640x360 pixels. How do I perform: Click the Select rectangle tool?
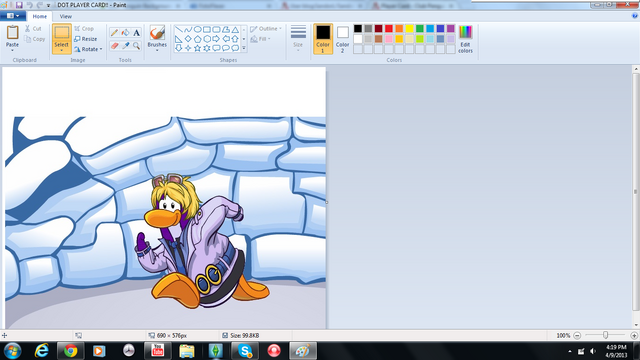(x=62, y=33)
